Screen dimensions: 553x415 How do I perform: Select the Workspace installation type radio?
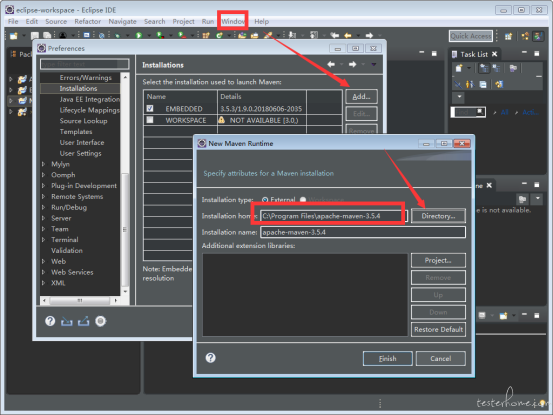click(303, 200)
